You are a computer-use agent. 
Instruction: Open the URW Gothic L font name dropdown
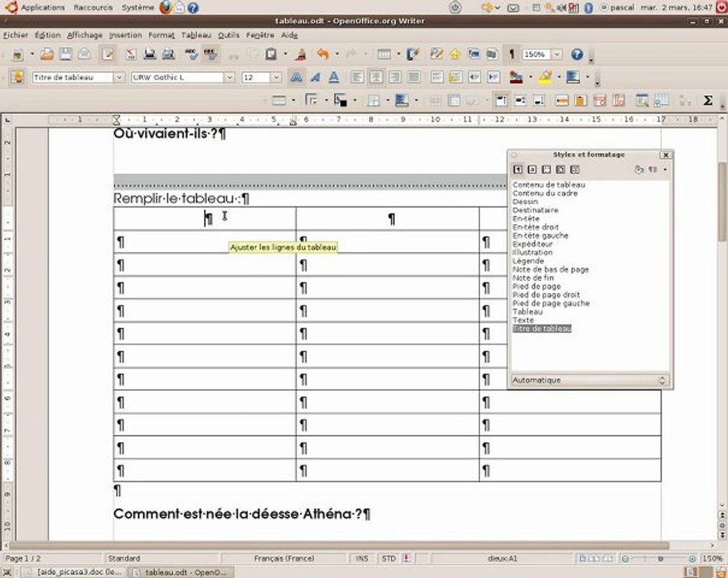(x=230, y=78)
